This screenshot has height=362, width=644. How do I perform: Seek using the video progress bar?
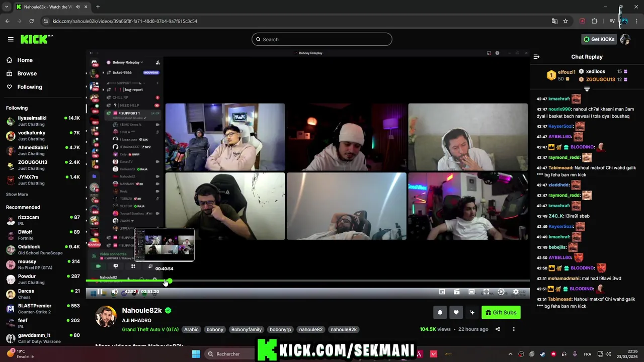point(307,281)
